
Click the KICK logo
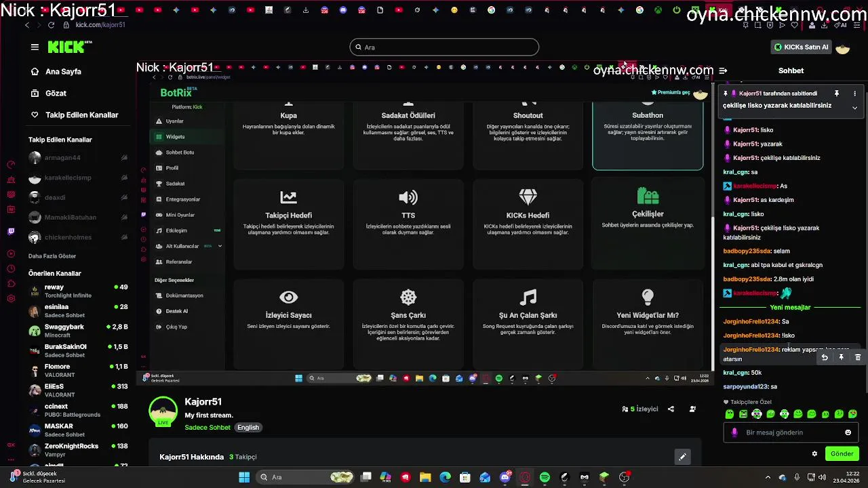coord(69,47)
